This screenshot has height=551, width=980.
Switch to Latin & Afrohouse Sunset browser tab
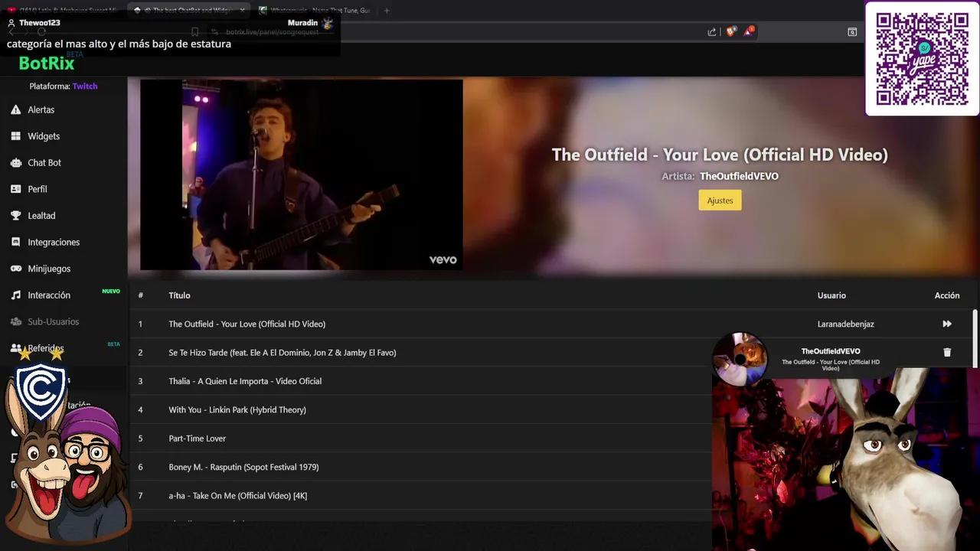coord(63,11)
